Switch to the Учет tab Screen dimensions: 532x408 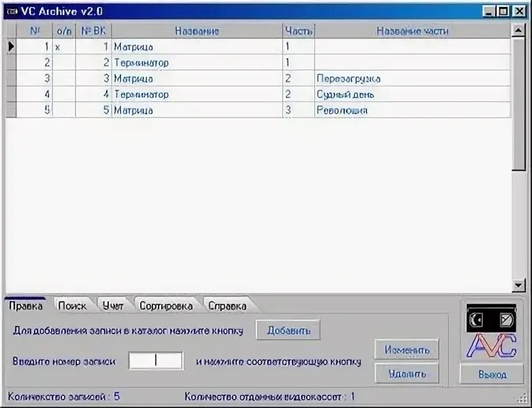click(113, 306)
